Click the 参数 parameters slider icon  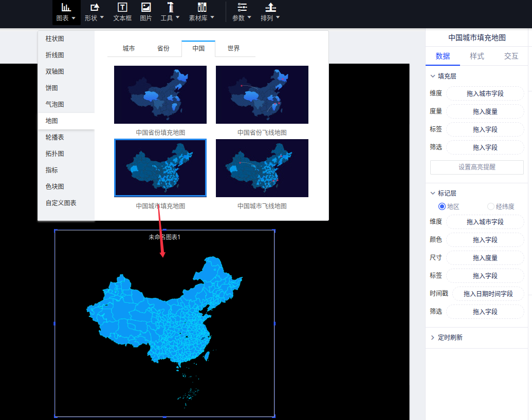(242, 8)
